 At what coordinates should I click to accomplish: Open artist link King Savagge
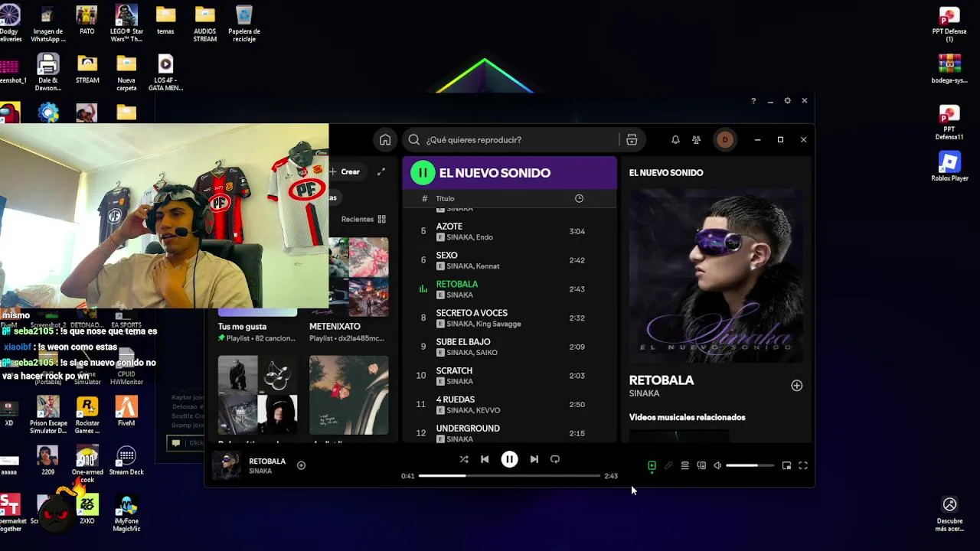pyautogui.click(x=498, y=324)
